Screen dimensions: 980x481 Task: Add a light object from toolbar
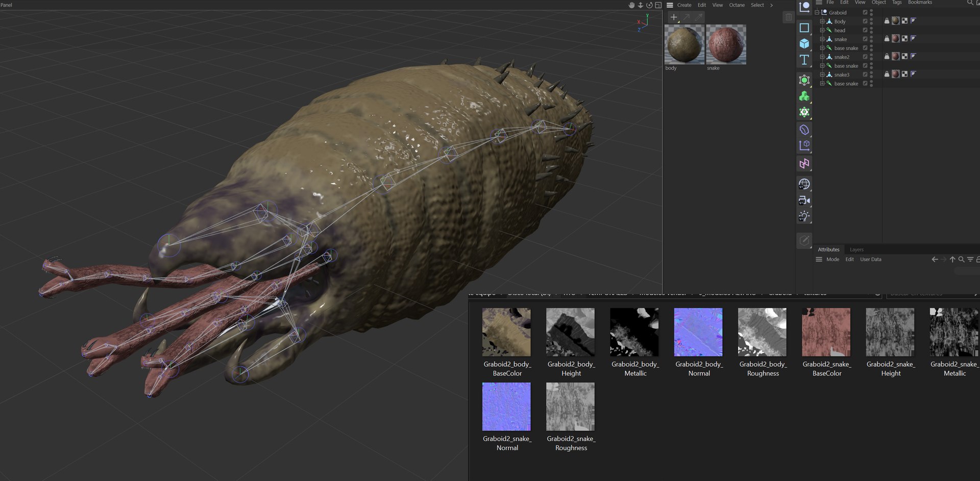pyautogui.click(x=804, y=217)
